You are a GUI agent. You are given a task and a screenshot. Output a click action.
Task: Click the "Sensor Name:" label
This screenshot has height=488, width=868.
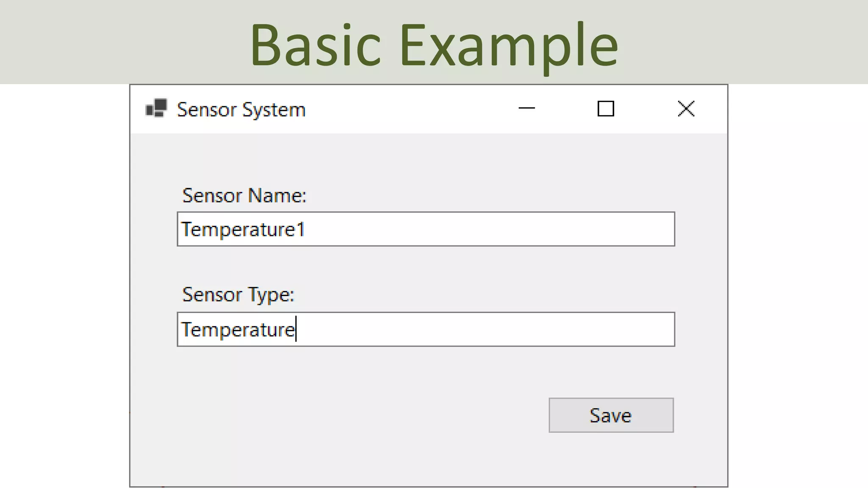(x=244, y=196)
